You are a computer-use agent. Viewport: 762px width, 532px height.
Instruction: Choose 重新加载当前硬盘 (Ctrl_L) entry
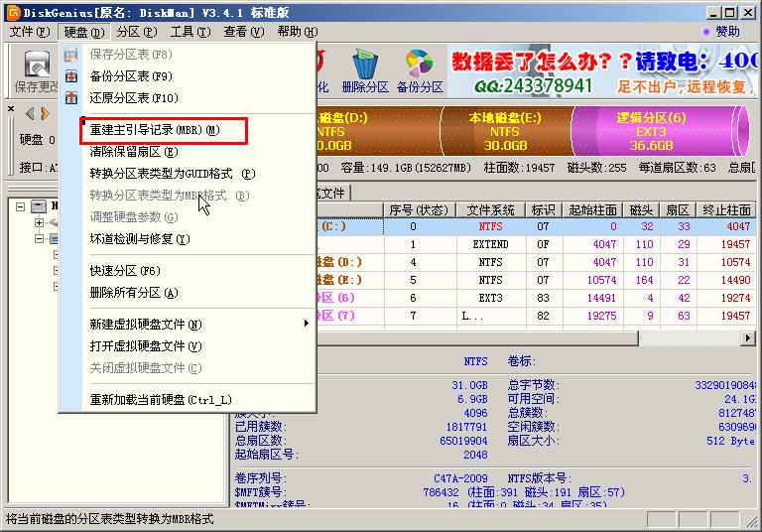click(188, 400)
